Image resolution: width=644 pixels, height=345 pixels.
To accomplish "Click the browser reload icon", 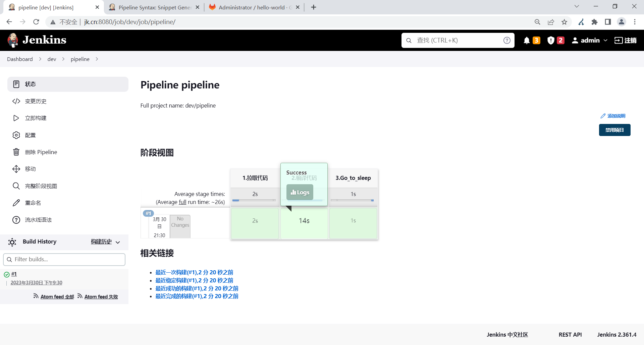I will click(x=36, y=22).
